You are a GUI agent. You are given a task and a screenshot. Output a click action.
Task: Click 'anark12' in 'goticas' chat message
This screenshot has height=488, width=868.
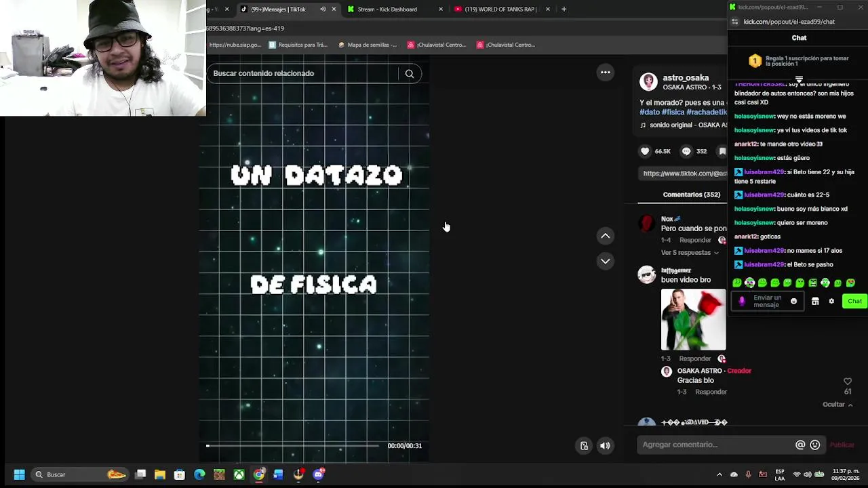(745, 237)
